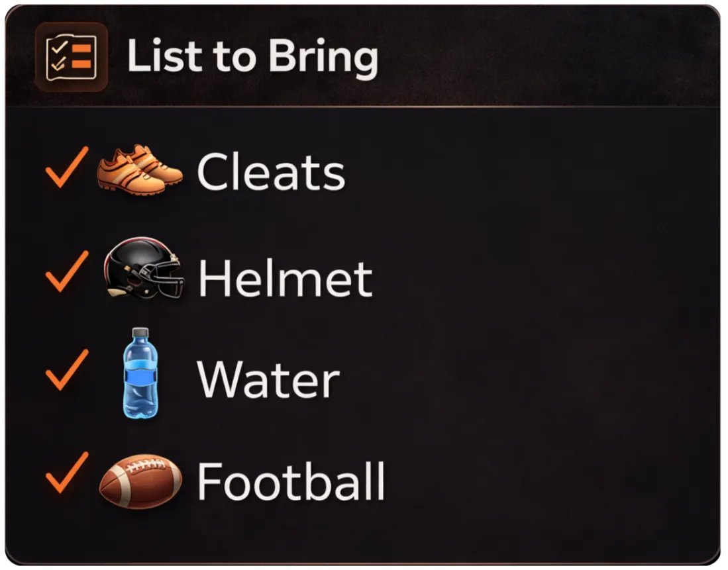728x570 pixels.
Task: Click upper orange bar in header checklist icon
Action: pyautogui.click(x=81, y=49)
